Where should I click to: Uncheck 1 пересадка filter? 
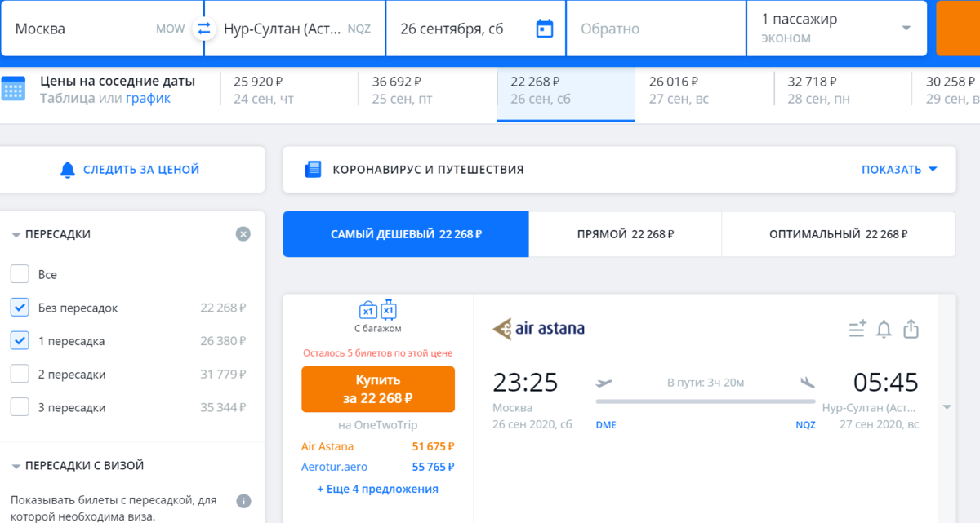click(x=20, y=341)
